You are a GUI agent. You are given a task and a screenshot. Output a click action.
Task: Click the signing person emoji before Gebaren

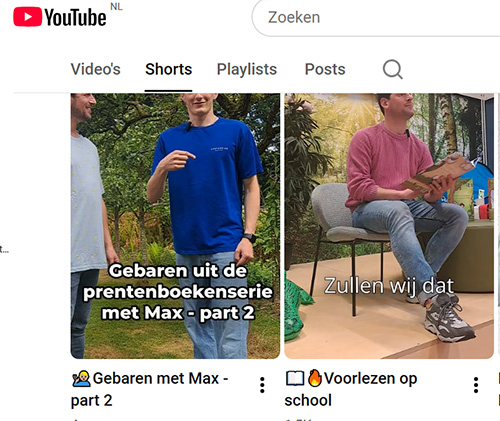(x=81, y=378)
